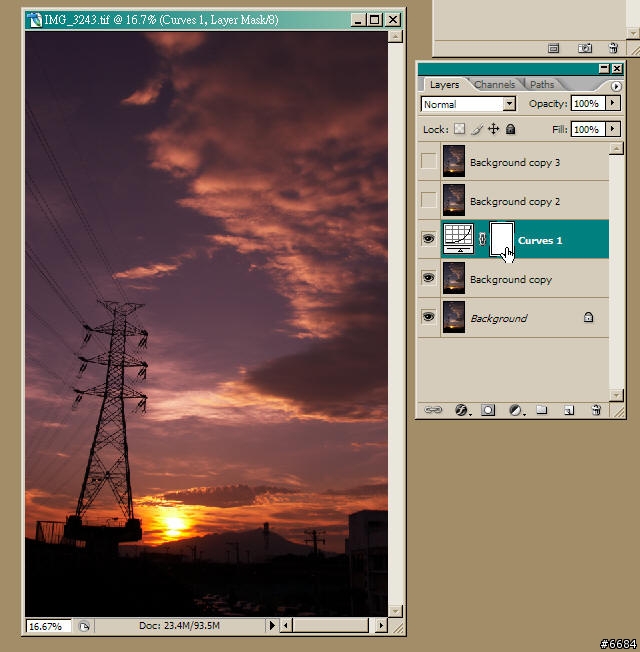
Task: Click document horizontal scrollbar left arrow
Action: [286, 625]
